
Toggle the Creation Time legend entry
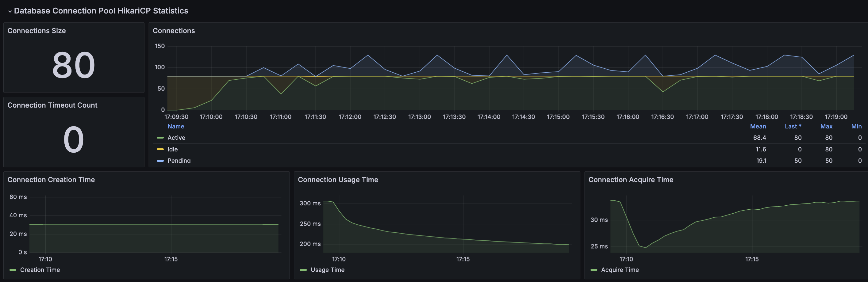pos(40,270)
